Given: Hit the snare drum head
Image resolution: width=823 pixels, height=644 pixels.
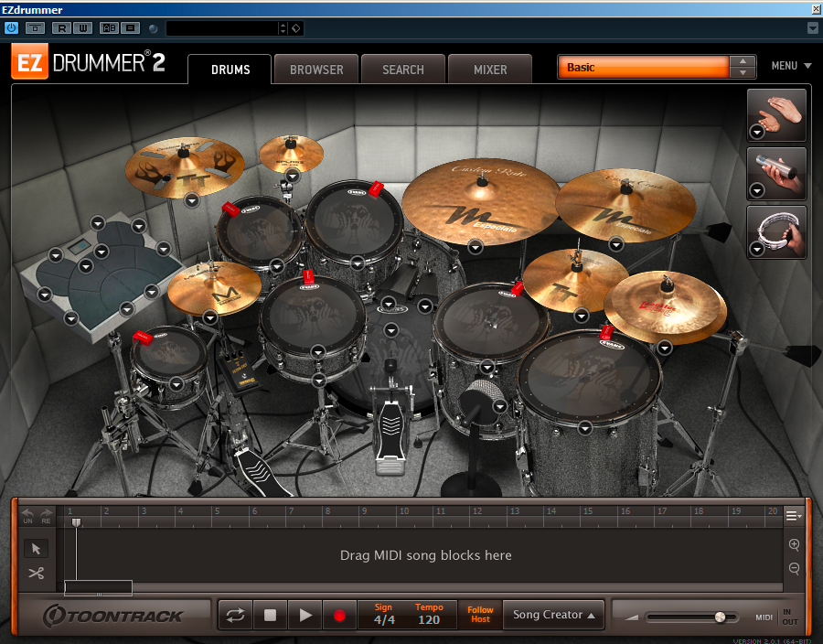Looking at the screenshot, I should (313, 315).
